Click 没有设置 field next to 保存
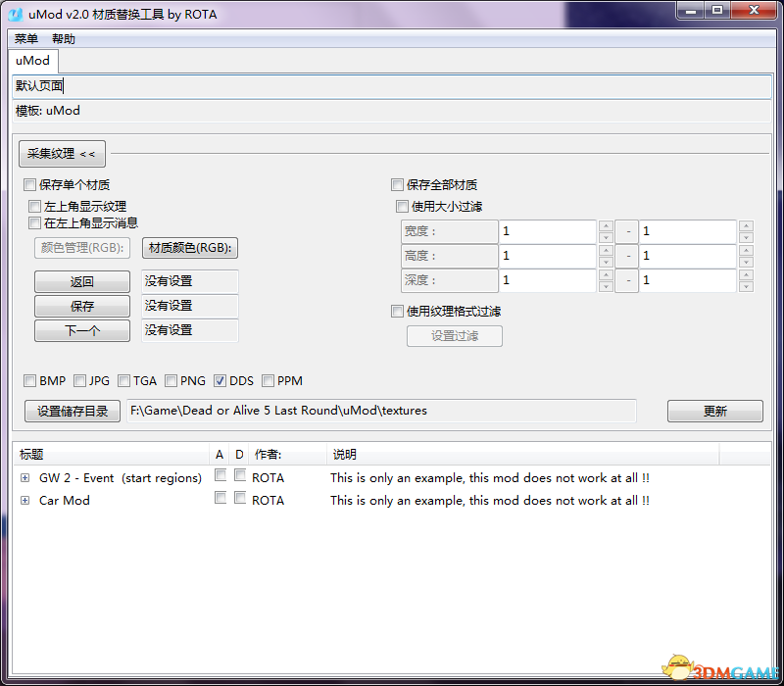Image resolution: width=784 pixels, height=686 pixels. 190,306
